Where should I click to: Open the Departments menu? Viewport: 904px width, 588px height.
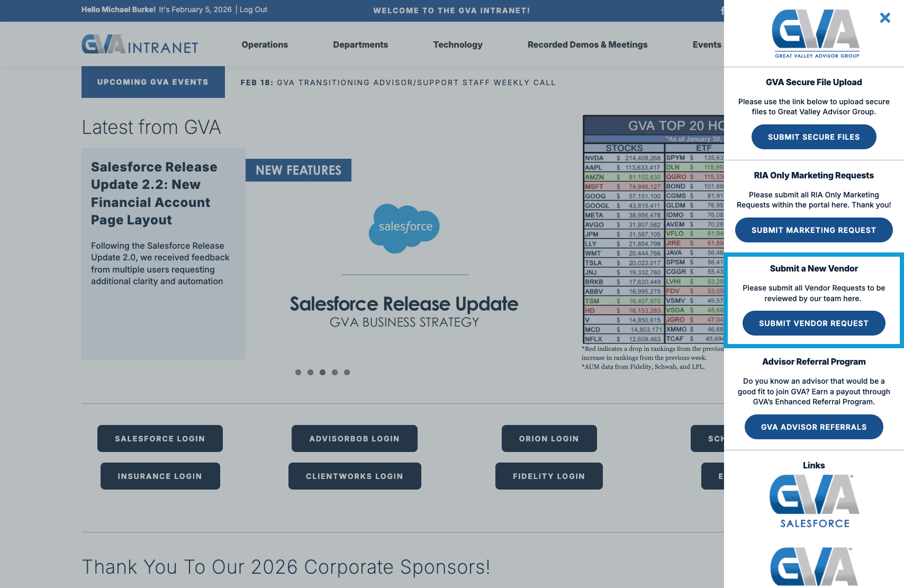click(x=360, y=45)
